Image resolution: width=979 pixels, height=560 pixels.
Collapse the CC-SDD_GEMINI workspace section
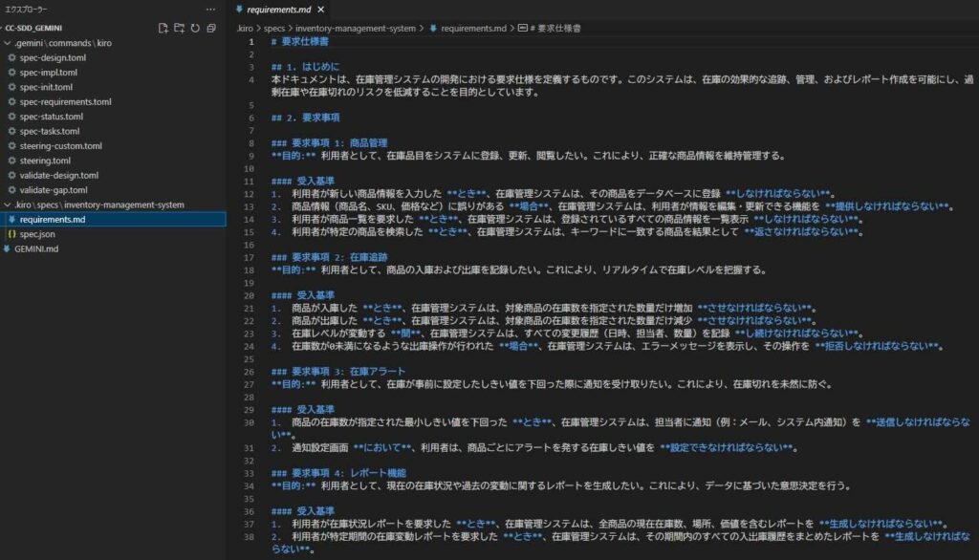[3, 29]
